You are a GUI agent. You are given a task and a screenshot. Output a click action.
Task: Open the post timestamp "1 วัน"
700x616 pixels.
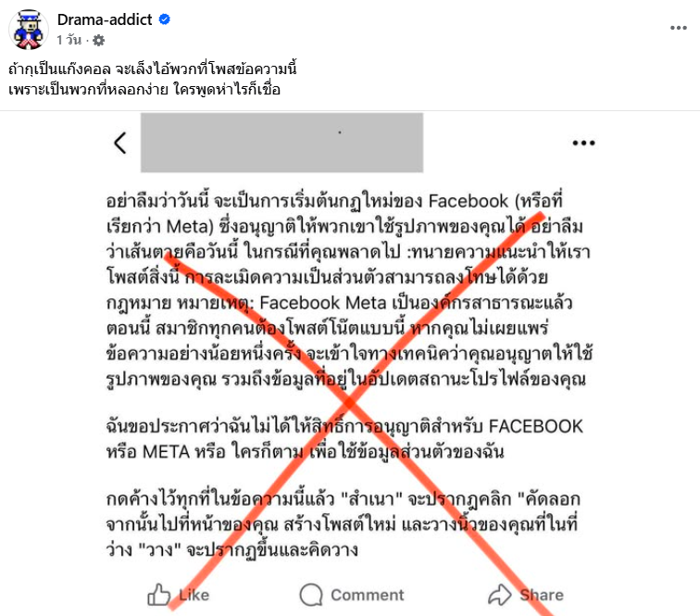pos(69,40)
